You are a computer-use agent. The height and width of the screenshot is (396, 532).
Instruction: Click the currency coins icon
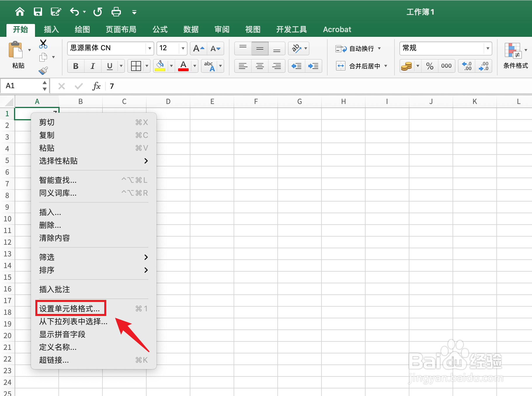pos(407,66)
